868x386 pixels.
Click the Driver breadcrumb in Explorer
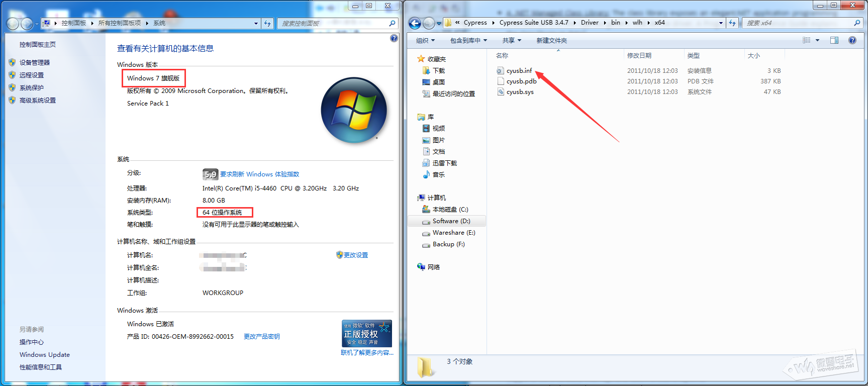(x=590, y=23)
